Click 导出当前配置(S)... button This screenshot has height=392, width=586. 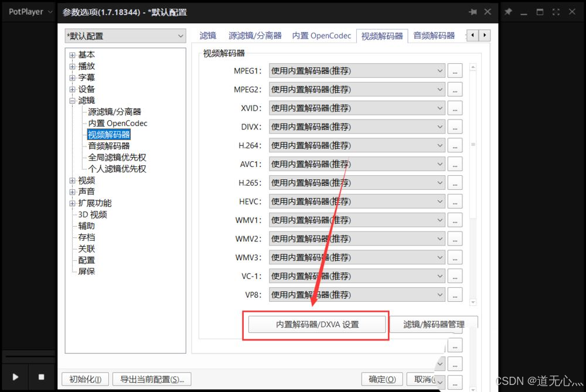[x=152, y=379]
